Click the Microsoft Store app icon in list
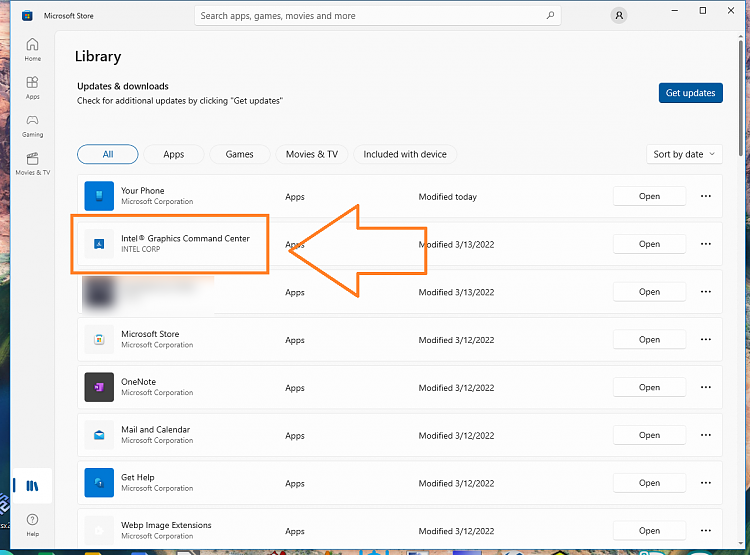The width and height of the screenshot is (750, 555). [x=99, y=340]
